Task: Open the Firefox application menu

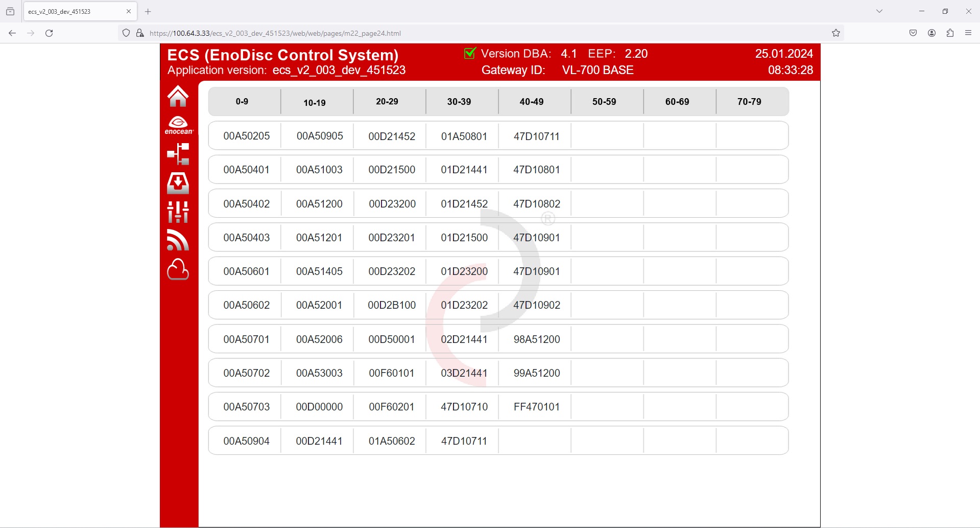Action: click(x=968, y=33)
